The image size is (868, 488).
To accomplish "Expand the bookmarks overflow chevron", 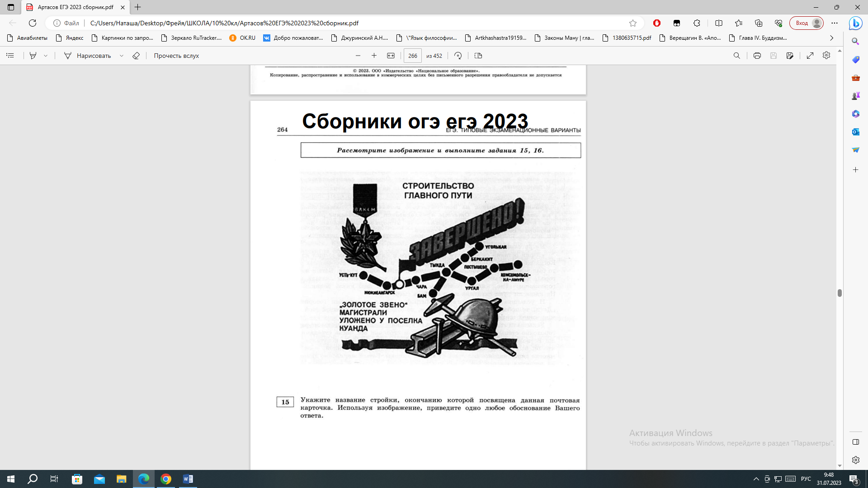I will coord(831,38).
